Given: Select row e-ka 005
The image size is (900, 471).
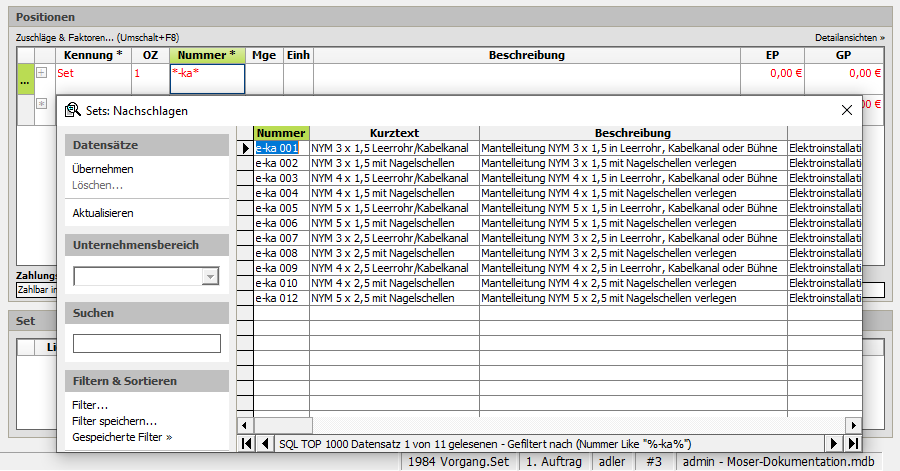Looking at the screenshot, I should [277, 208].
